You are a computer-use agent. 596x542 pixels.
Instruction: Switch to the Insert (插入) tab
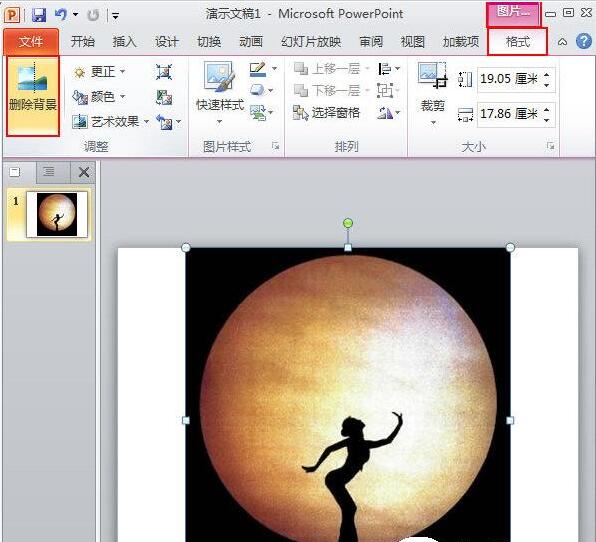click(124, 41)
